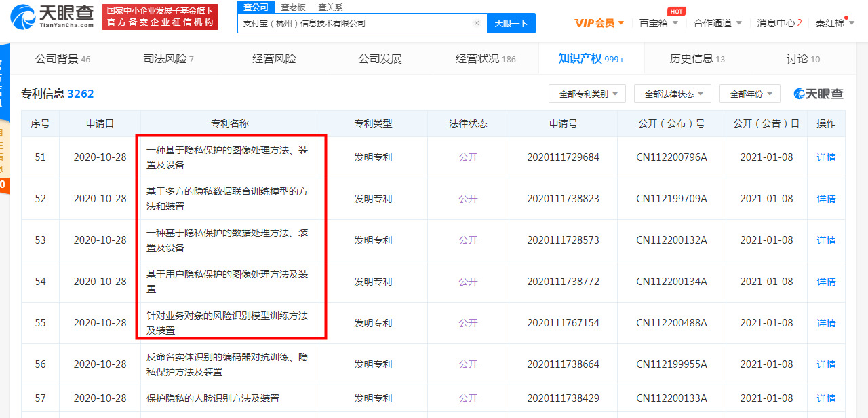Open 详情 for patent row 52

pyautogui.click(x=826, y=199)
